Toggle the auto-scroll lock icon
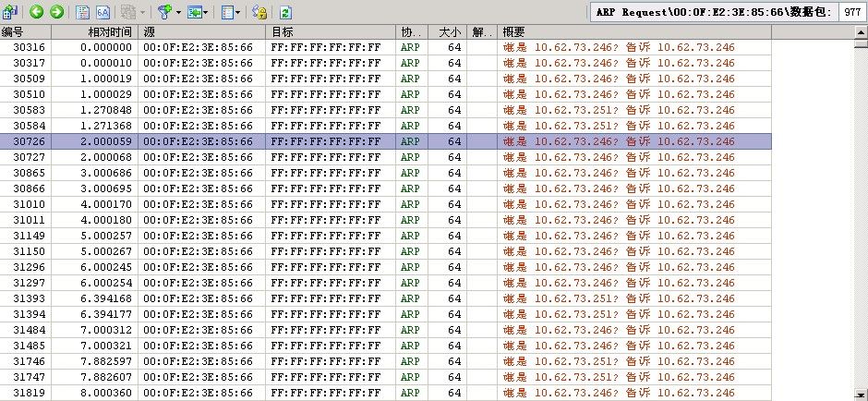 point(259,12)
